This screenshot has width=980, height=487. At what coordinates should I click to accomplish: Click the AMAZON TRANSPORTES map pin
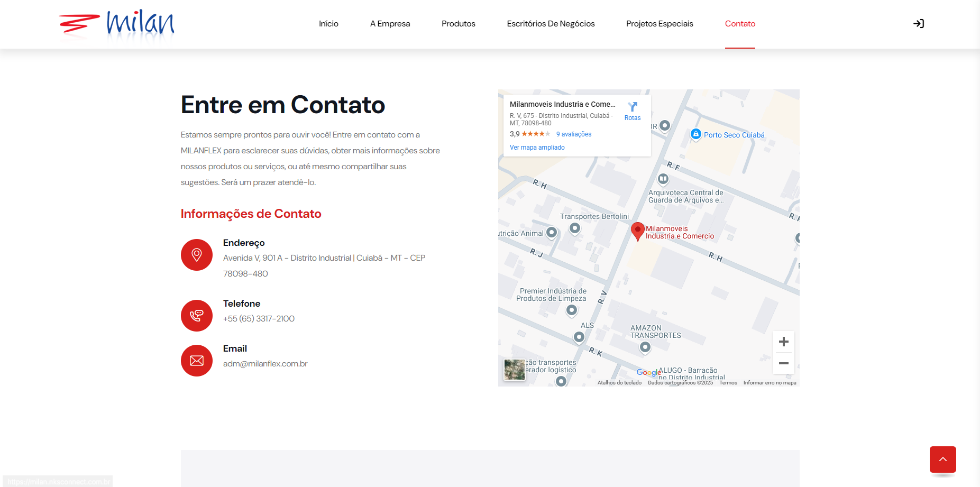pyautogui.click(x=645, y=347)
